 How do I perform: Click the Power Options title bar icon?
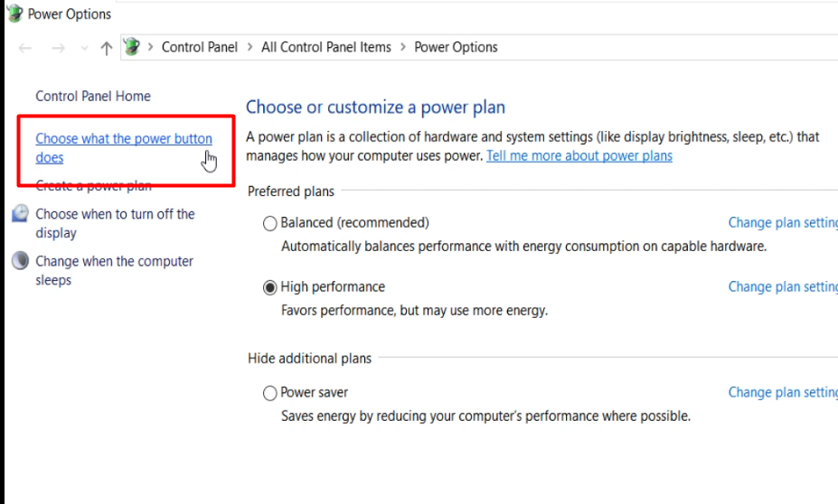click(15, 13)
